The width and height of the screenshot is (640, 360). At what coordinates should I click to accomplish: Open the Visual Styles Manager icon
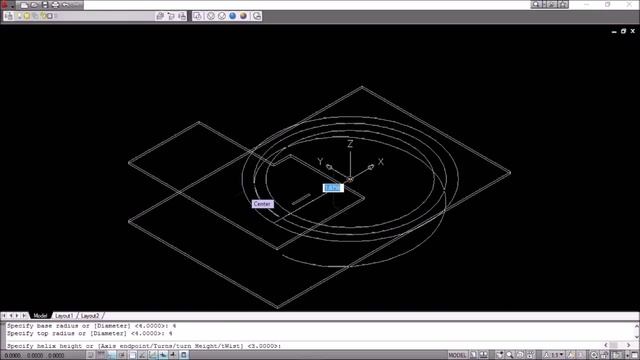point(257,16)
